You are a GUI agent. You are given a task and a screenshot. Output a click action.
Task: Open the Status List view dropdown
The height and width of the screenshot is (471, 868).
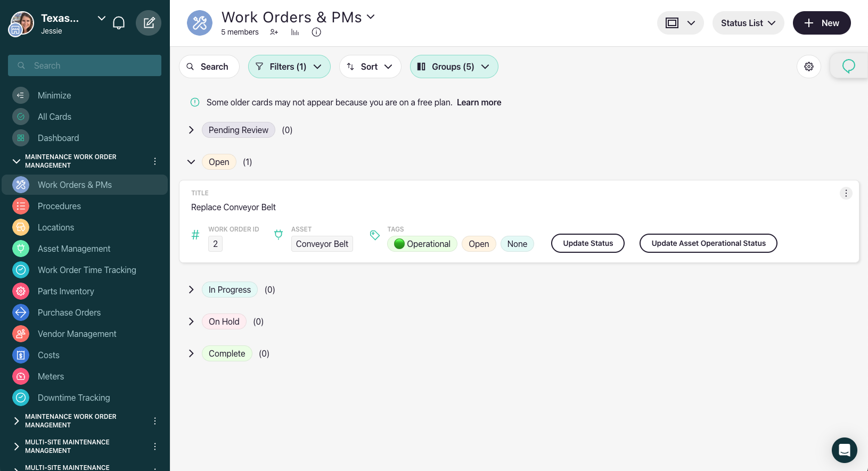(748, 23)
